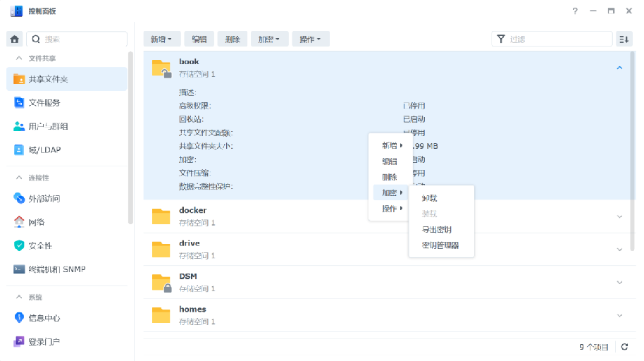Open 用户与群组 (User & Group) settings

coord(48,127)
